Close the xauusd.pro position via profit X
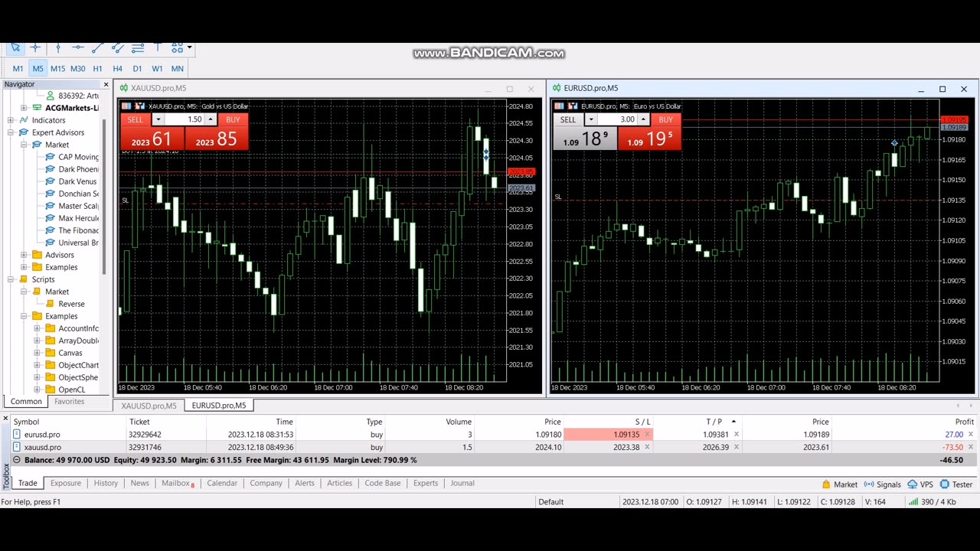980x551 pixels. [970, 448]
